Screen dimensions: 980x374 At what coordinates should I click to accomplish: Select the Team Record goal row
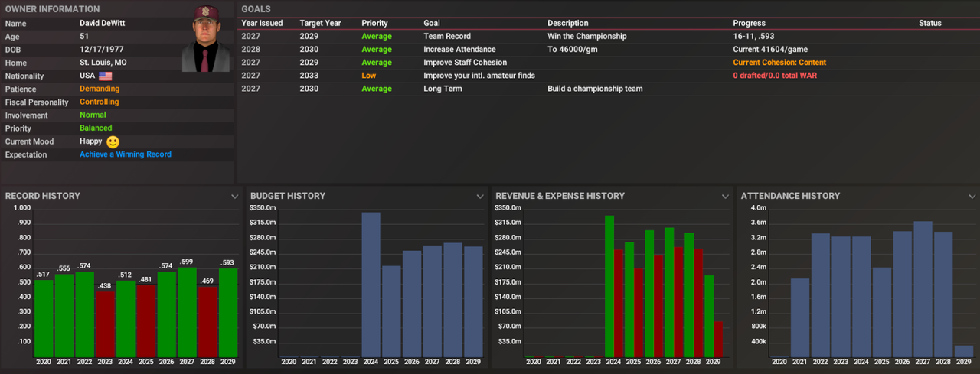[608, 37]
